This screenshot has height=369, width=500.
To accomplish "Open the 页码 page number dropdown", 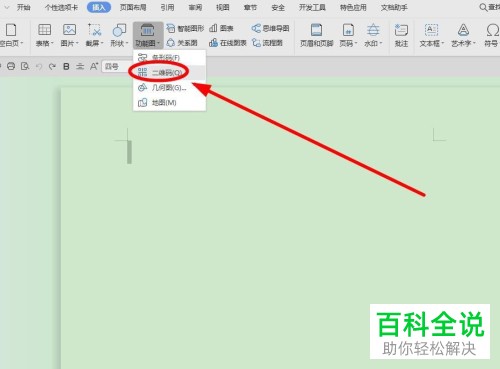I will point(348,35).
